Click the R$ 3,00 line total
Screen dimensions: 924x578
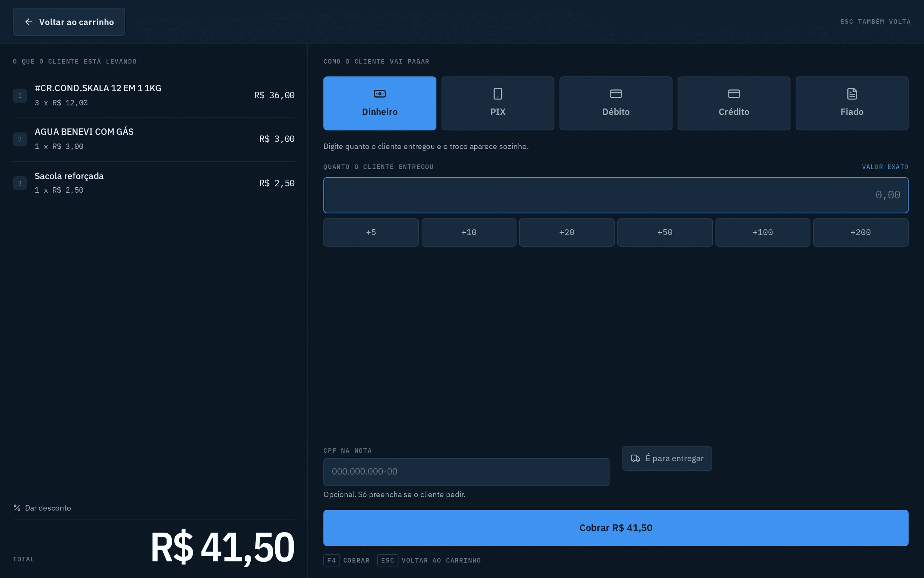click(277, 139)
